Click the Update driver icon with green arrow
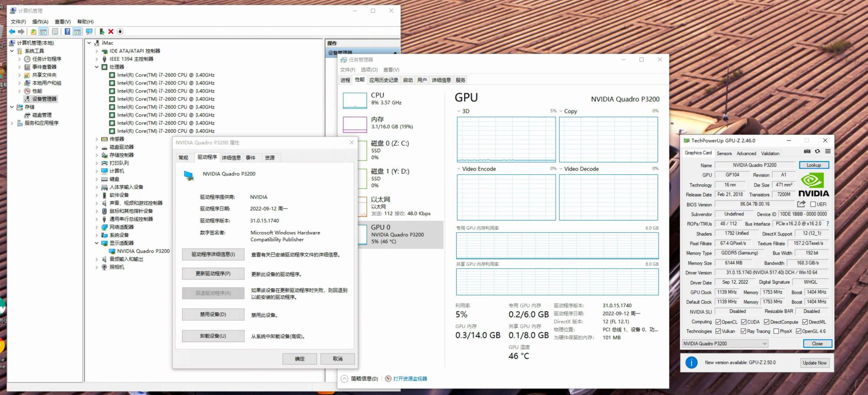Viewport: 868px width, 395px height. click(x=102, y=32)
